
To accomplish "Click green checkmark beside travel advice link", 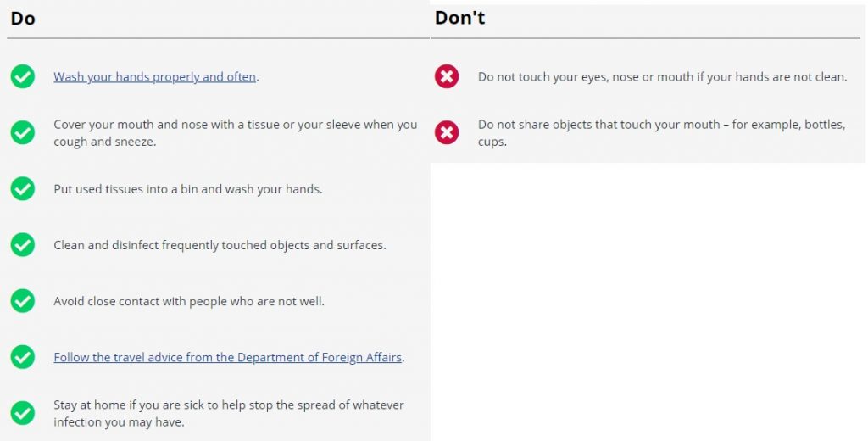I will point(23,357).
